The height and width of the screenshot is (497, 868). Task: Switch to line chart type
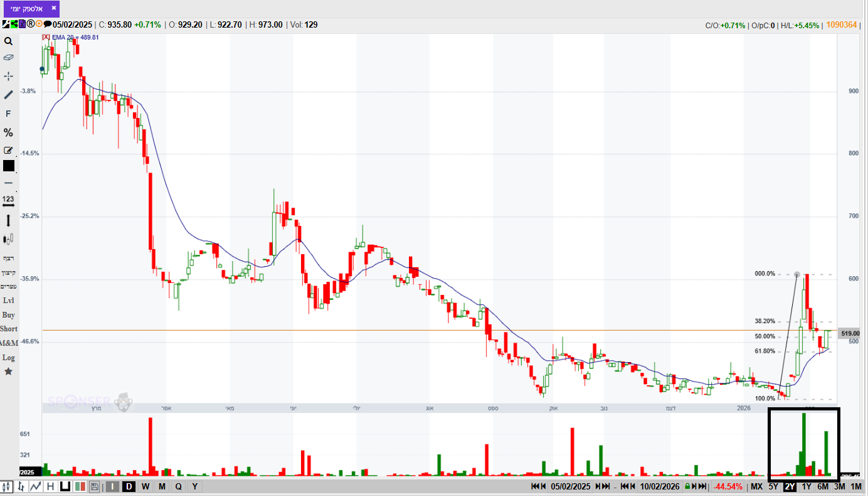(36, 486)
